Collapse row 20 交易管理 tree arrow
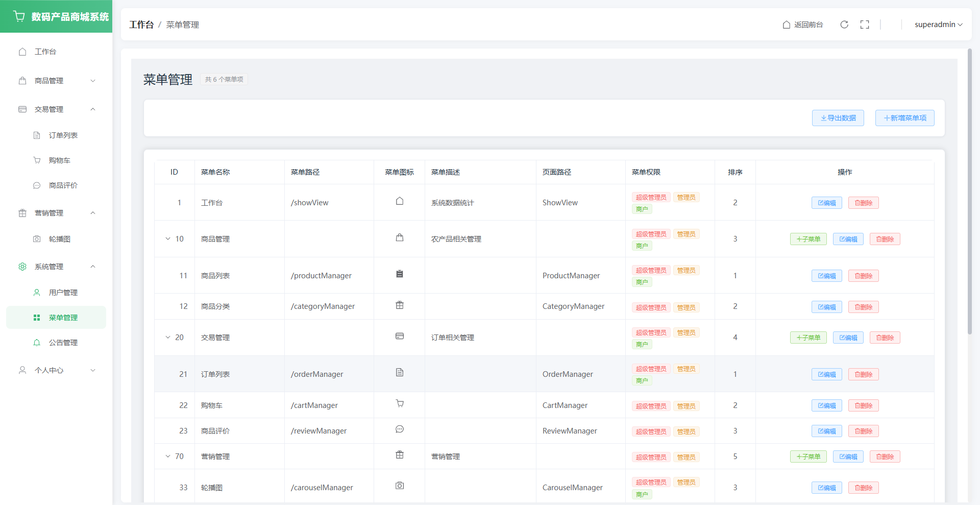Screen dimensions: 980x505 [x=168, y=338]
